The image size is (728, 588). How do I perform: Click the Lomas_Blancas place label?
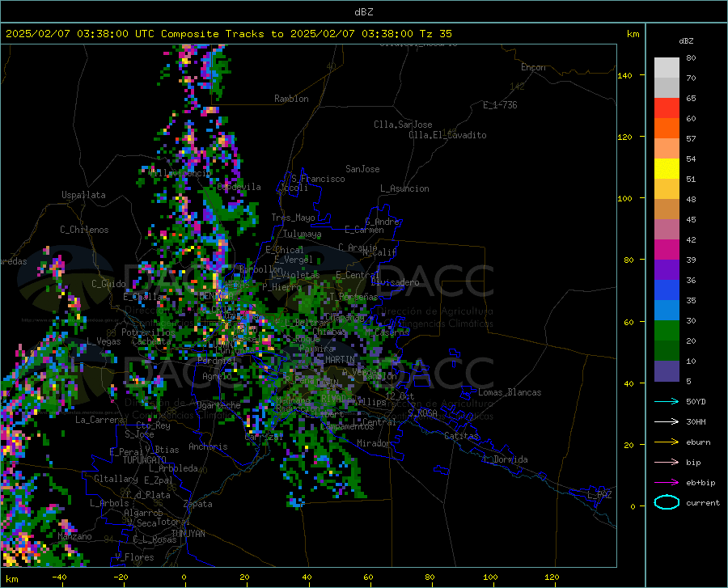point(510,392)
